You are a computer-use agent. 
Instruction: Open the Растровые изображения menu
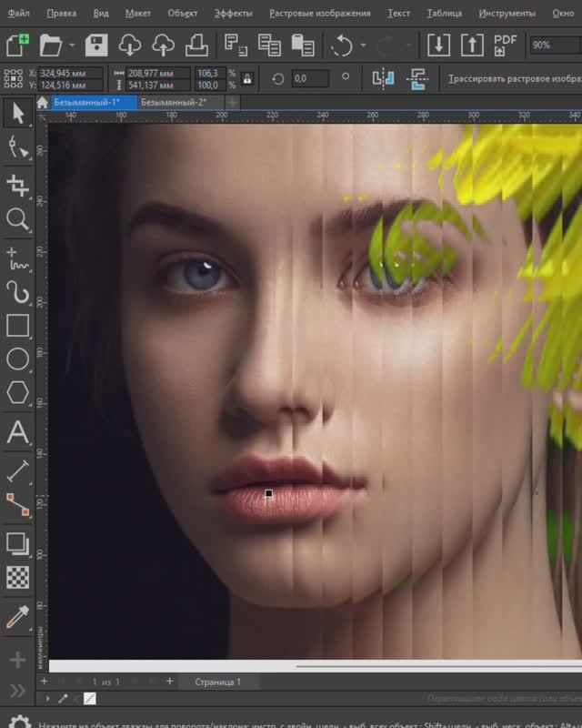coord(320,13)
